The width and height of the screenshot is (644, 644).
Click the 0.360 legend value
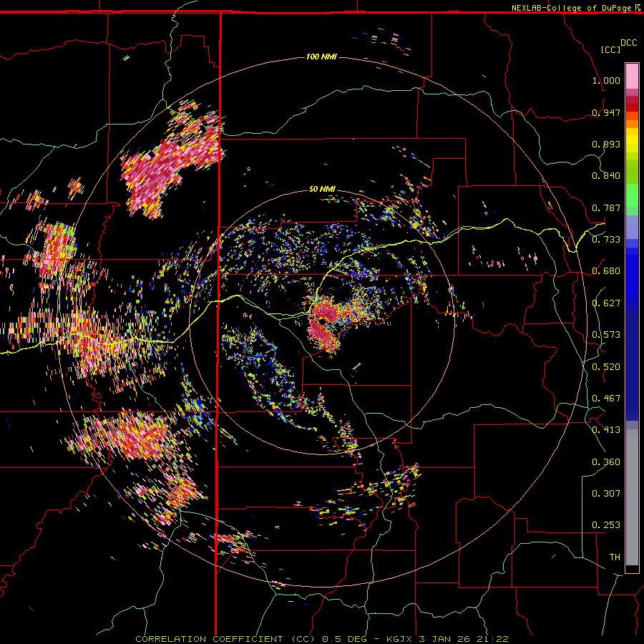pos(606,462)
